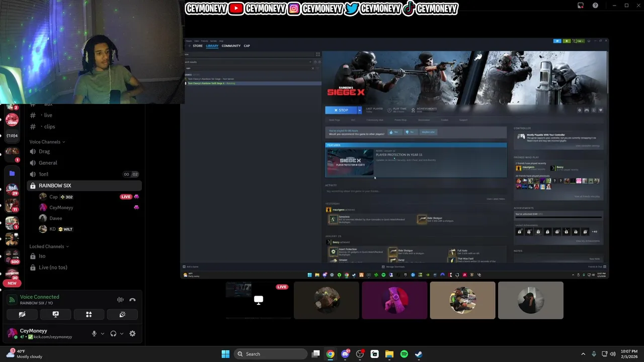Screen dimensions: 644x362
Task: Click the Voice Connected status label
Action: tap(39, 297)
